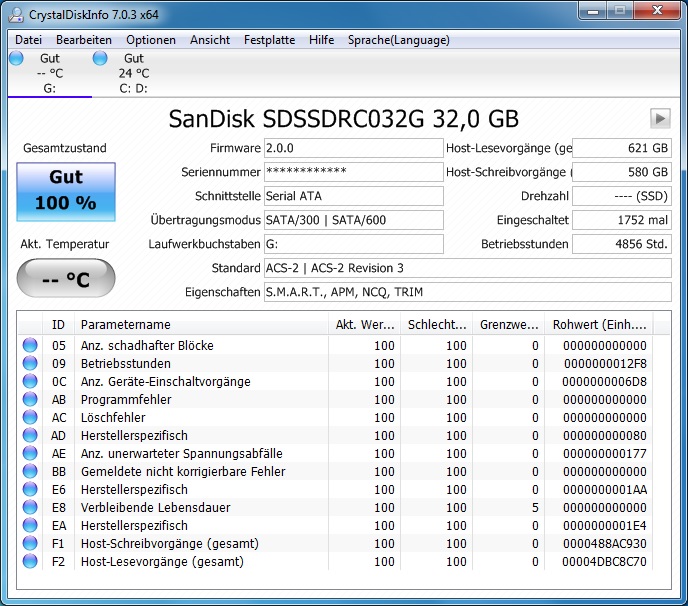Image resolution: width=688 pixels, height=606 pixels.
Task: Click the CrystalDiskInfo title bar icon
Action: 16,15
